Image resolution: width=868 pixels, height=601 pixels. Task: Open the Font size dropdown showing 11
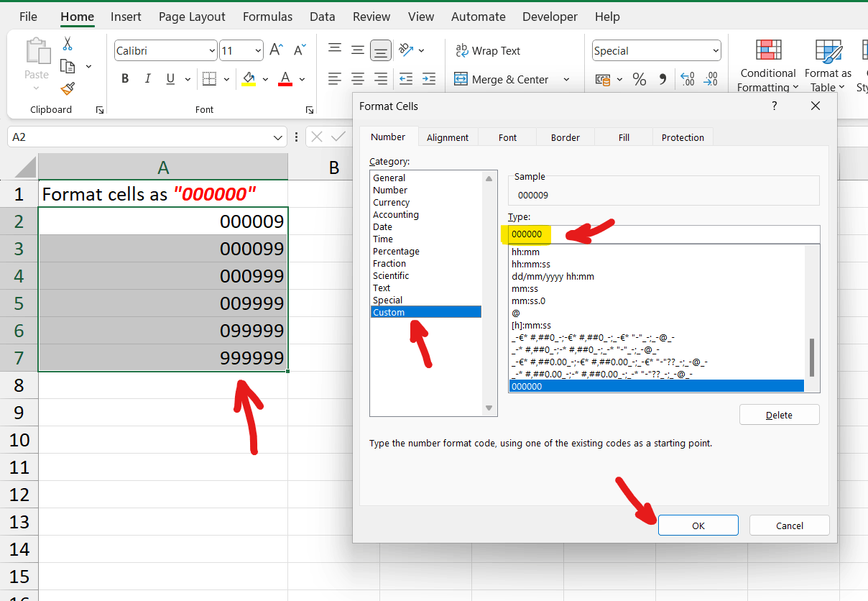(259, 51)
